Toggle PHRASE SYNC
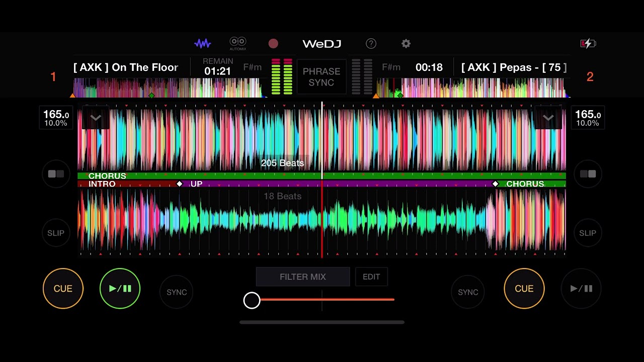 click(x=321, y=77)
